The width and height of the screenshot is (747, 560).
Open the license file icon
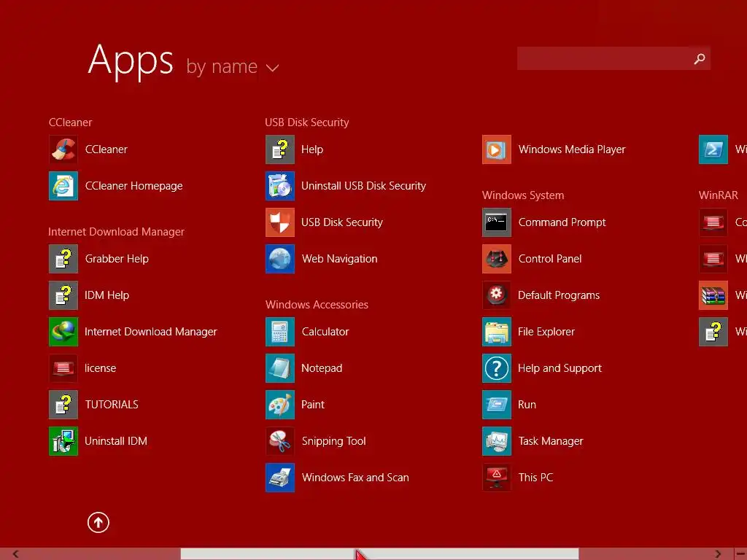tap(63, 368)
